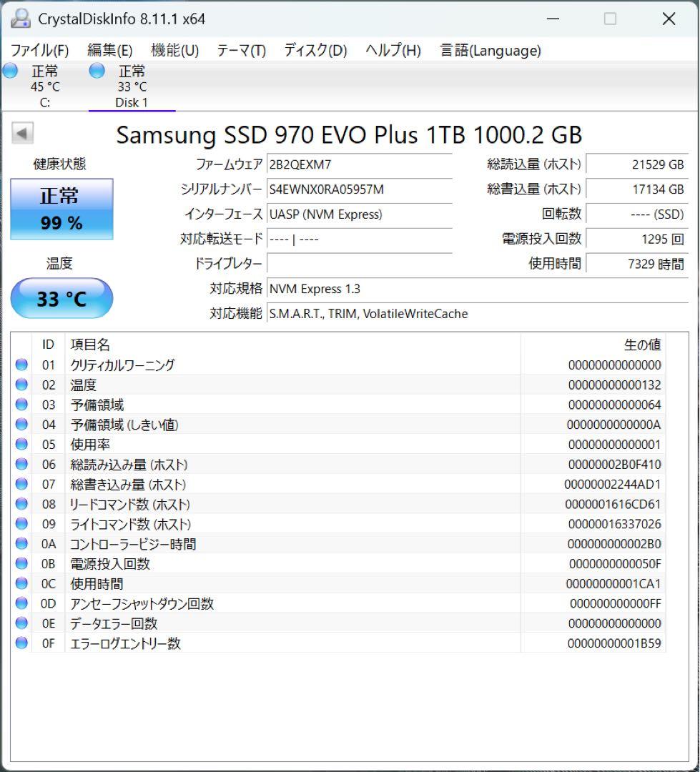Click status orb for 0E データエラー回数
This screenshot has height=772, width=700.
click(x=21, y=623)
